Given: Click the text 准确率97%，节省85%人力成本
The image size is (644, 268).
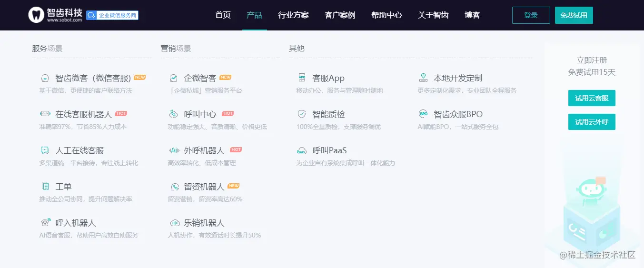Looking at the screenshot, I should tap(83, 127).
